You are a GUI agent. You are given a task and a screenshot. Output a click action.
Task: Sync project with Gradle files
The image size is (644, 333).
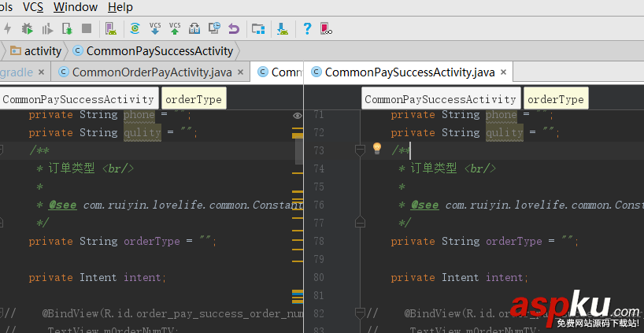tap(135, 28)
